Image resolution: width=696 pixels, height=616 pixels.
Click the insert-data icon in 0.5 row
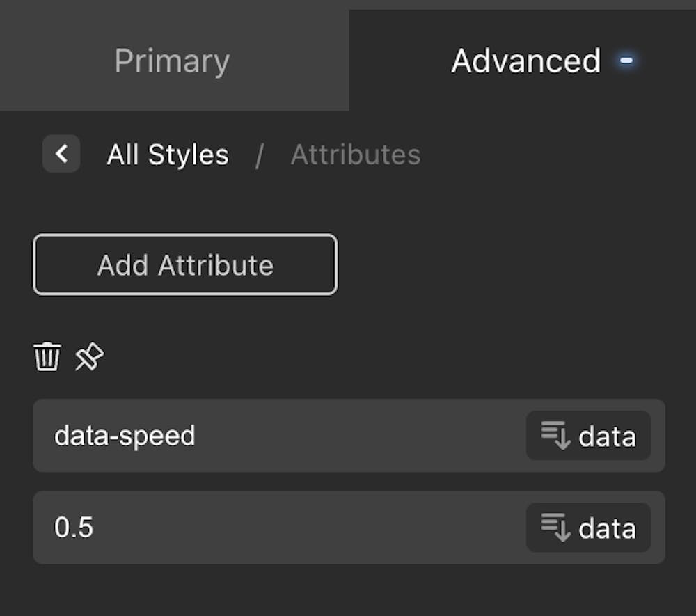[x=556, y=528]
